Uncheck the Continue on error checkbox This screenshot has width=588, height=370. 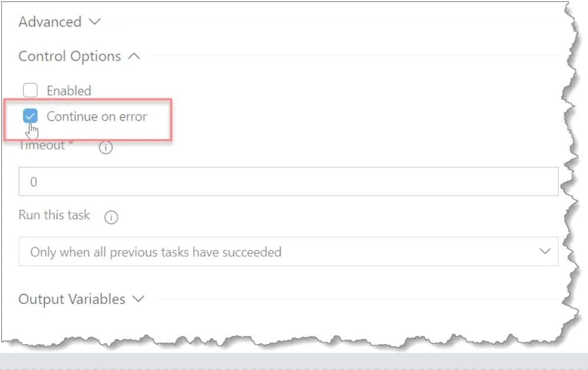coord(30,116)
